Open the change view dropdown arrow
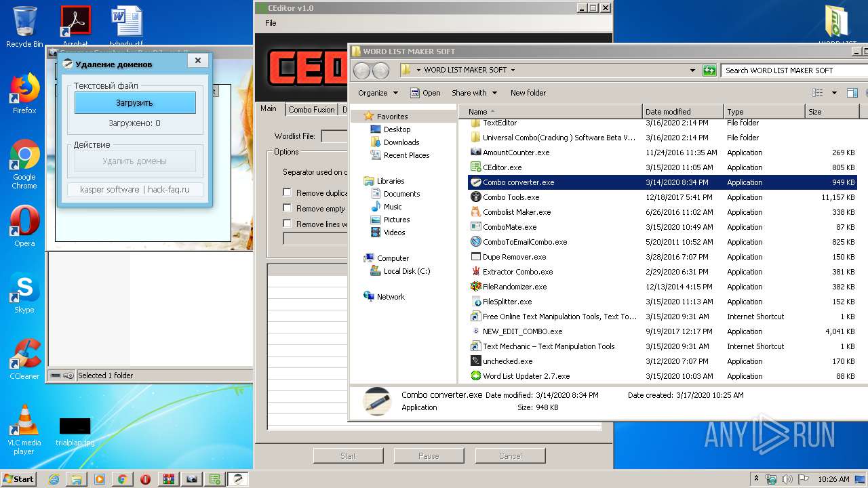The image size is (868, 488). (x=834, y=93)
